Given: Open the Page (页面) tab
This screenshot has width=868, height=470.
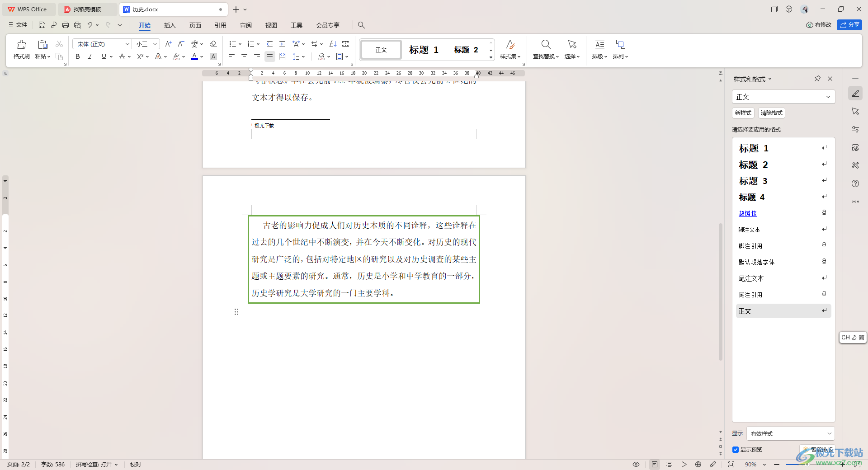Looking at the screenshot, I should tap(195, 25).
